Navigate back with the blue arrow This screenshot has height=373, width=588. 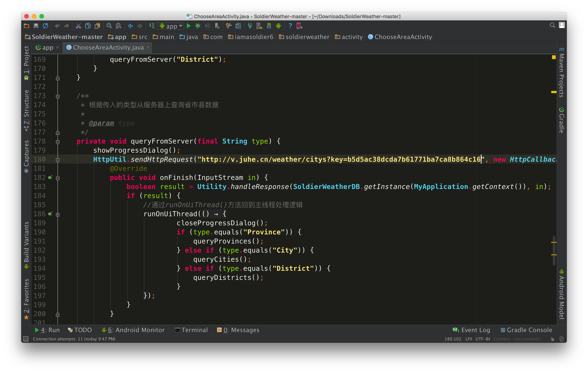[130, 26]
